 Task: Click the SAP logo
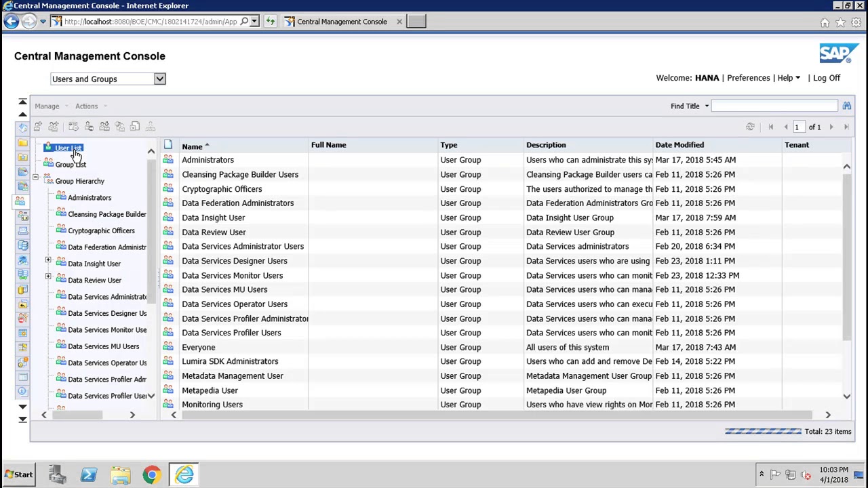pyautogui.click(x=839, y=54)
